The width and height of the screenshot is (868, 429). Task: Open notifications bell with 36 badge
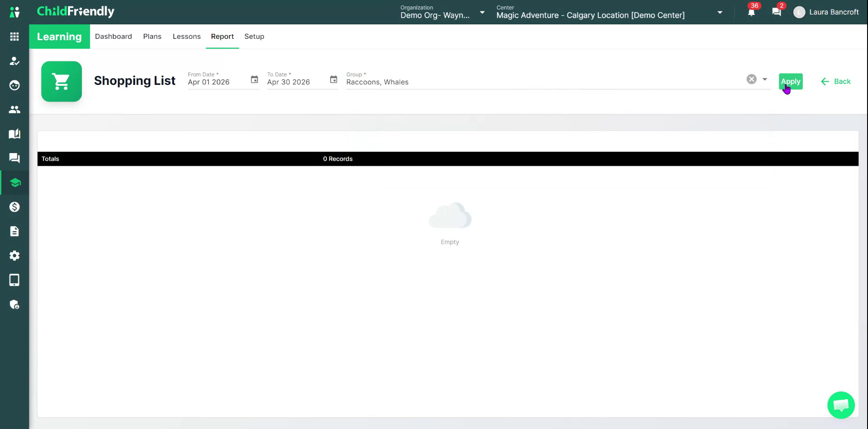[751, 12]
